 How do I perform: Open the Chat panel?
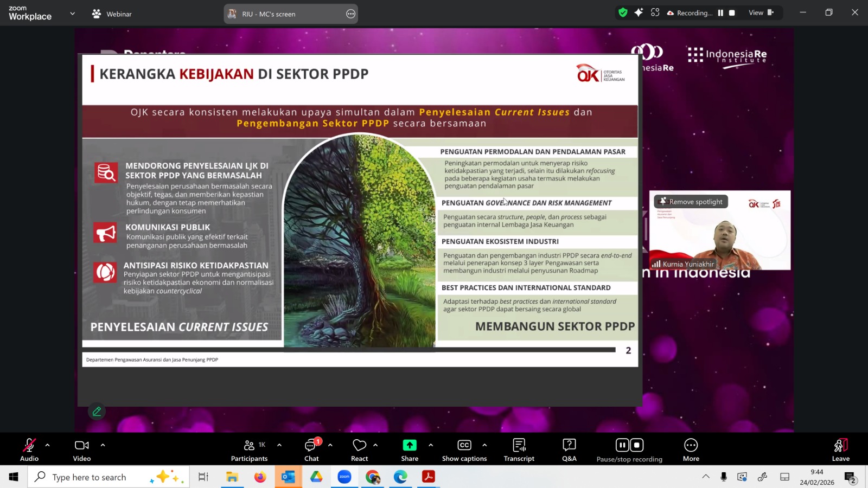point(311,450)
